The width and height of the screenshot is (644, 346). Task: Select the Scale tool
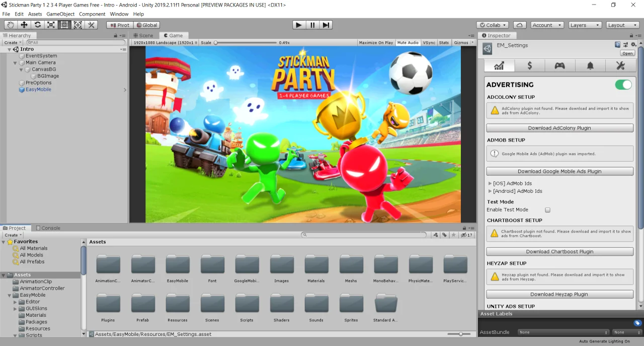[x=51, y=25]
